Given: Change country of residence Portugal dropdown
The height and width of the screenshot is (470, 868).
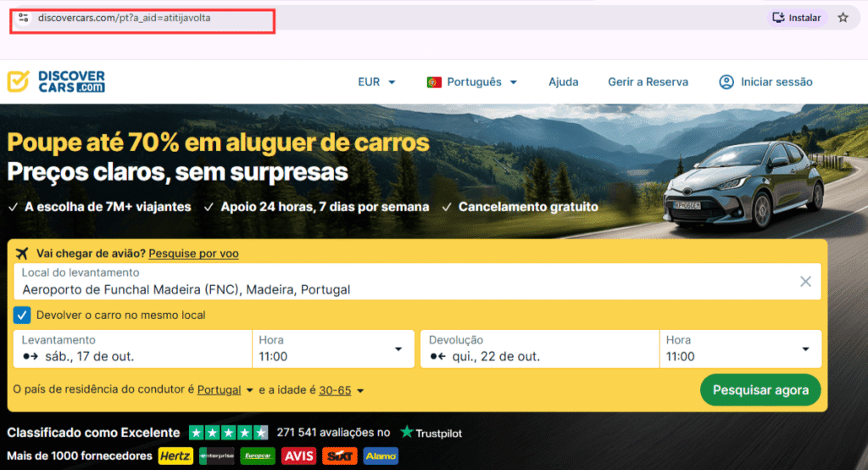Looking at the screenshot, I should [x=225, y=390].
